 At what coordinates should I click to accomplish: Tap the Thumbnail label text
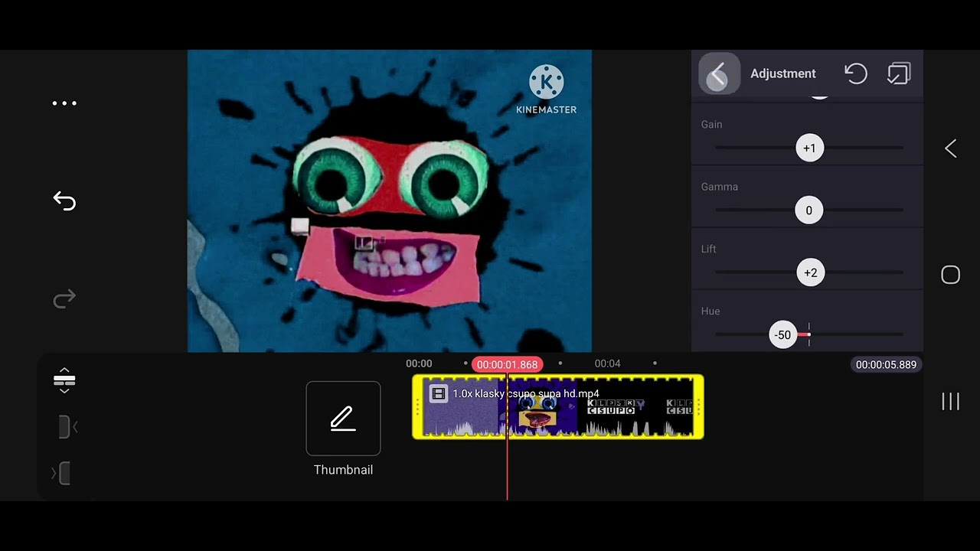343,470
